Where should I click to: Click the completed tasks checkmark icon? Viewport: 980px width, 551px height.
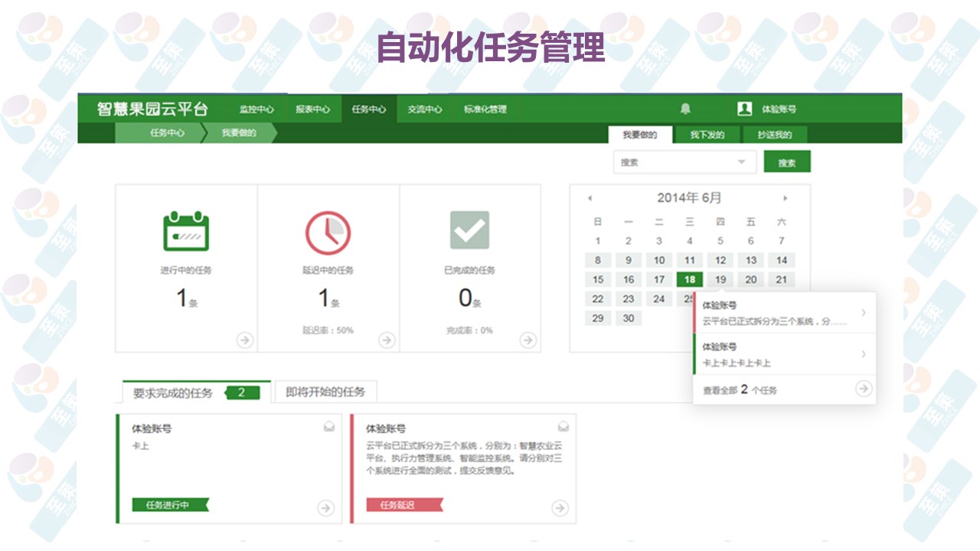coord(469,230)
